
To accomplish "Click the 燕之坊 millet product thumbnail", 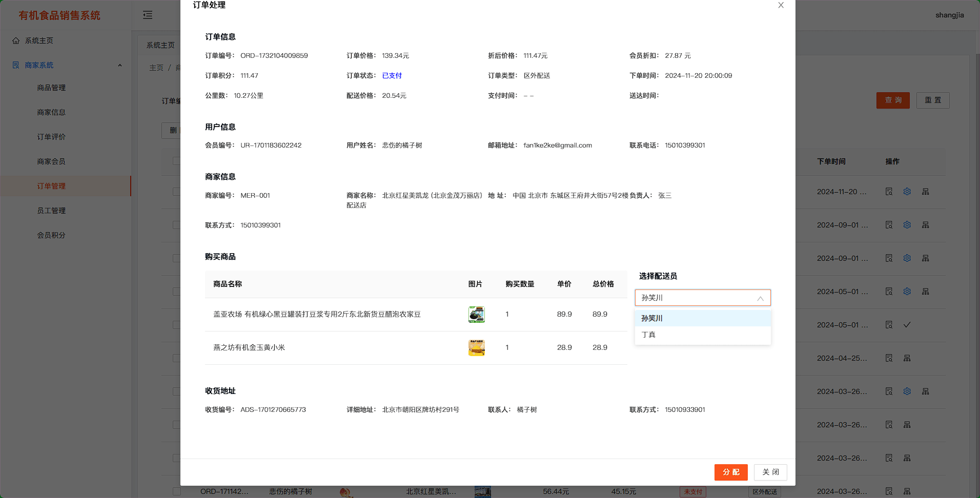I will tap(477, 348).
